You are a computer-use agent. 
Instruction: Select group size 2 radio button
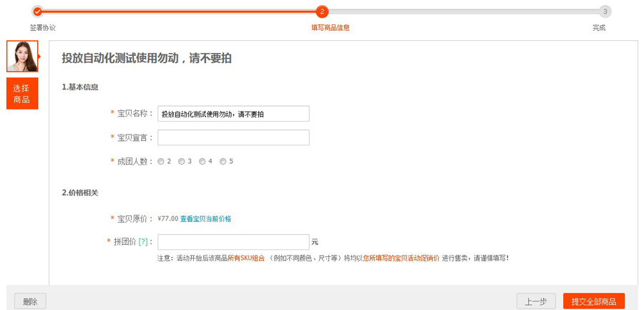pos(160,162)
